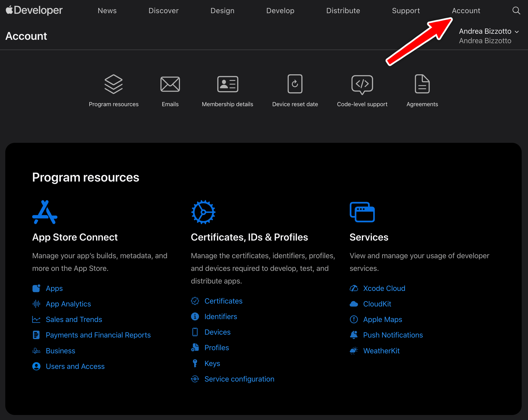Screen dimensions: 528x420
Task: Click the App Store Connect logo icon
Action: [x=45, y=212]
